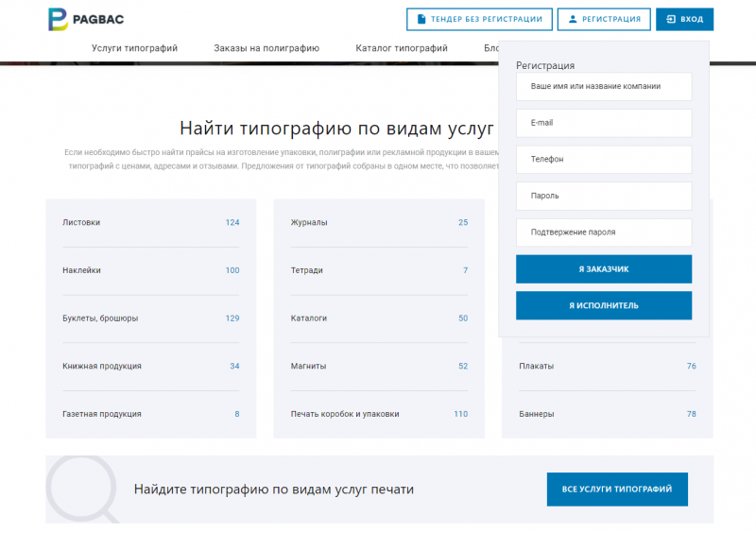Open the Листовки category link
Viewport: 756px width, 533px height.
coord(81,223)
